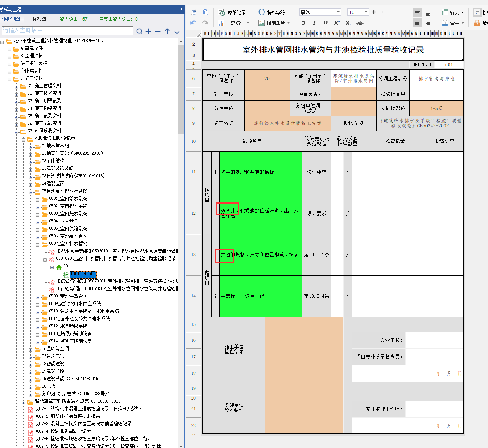Open 绘制图片 draw picture dropdown

274,23
